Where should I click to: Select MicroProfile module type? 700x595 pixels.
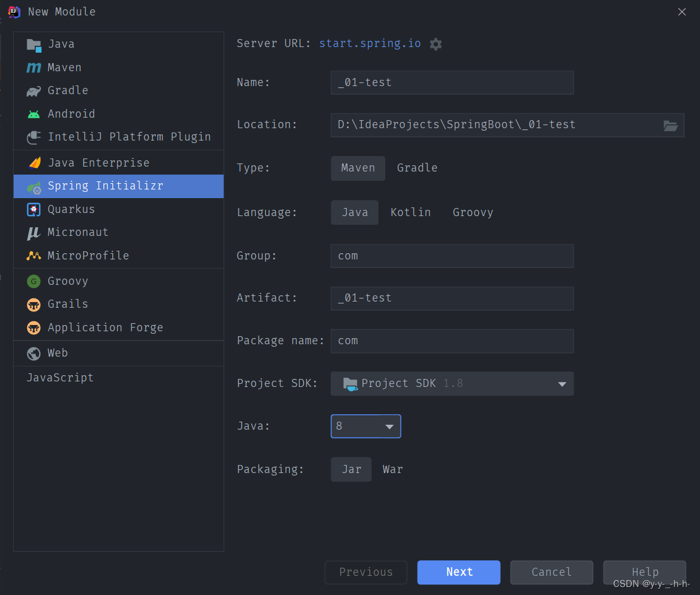(118, 256)
